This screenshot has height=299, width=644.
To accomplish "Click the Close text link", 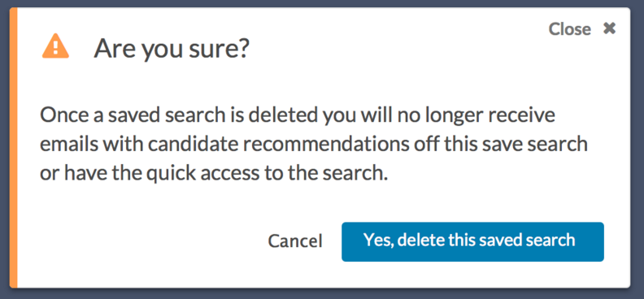I will pyautogui.click(x=570, y=29).
